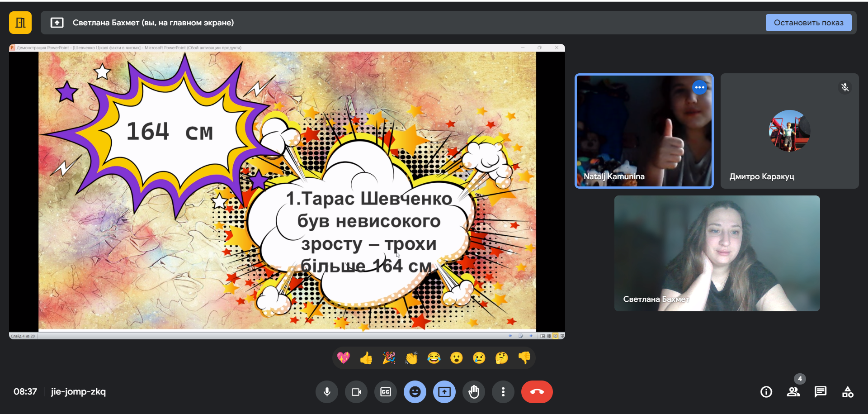Leave the call
The width and height of the screenshot is (868, 414).
point(537,392)
